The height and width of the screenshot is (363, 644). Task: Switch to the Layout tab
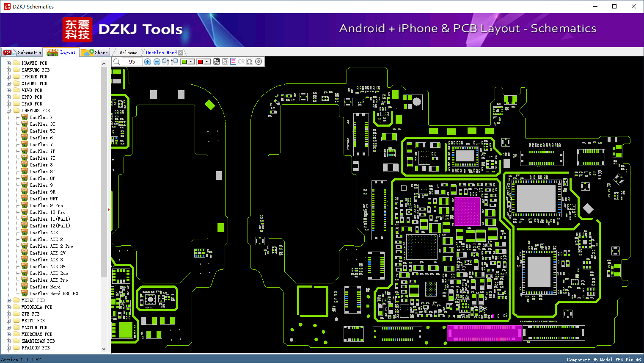[61, 52]
